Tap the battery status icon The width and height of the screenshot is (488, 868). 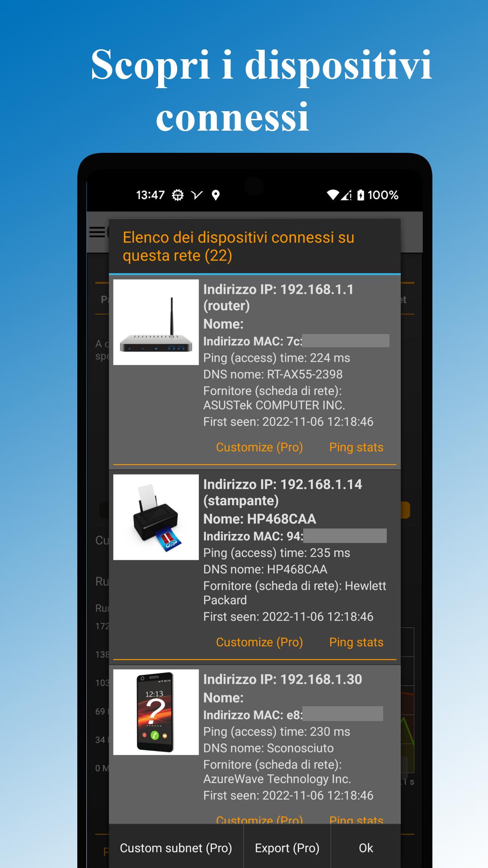(x=361, y=195)
